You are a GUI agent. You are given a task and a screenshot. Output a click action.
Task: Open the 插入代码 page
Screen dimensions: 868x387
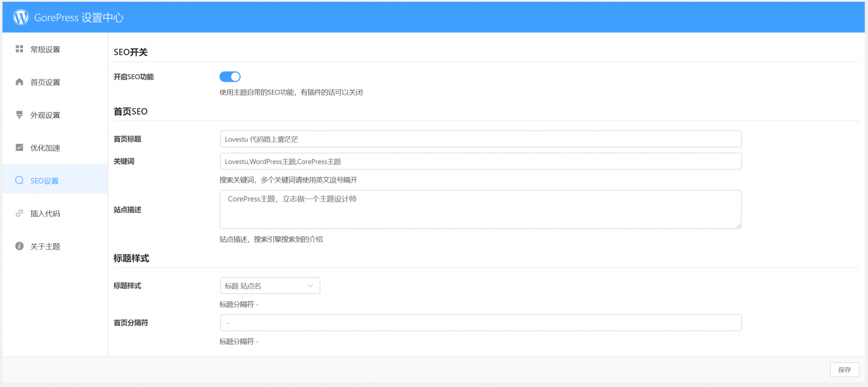(55, 213)
